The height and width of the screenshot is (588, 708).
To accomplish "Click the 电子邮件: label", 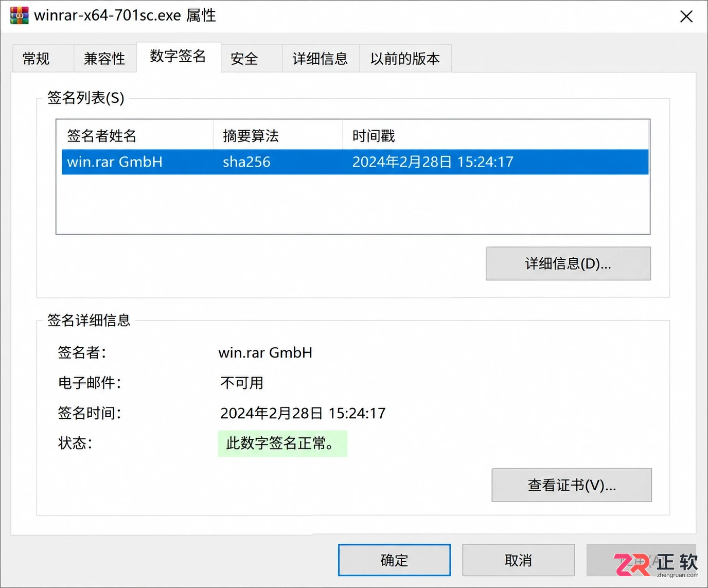I will point(90,383).
